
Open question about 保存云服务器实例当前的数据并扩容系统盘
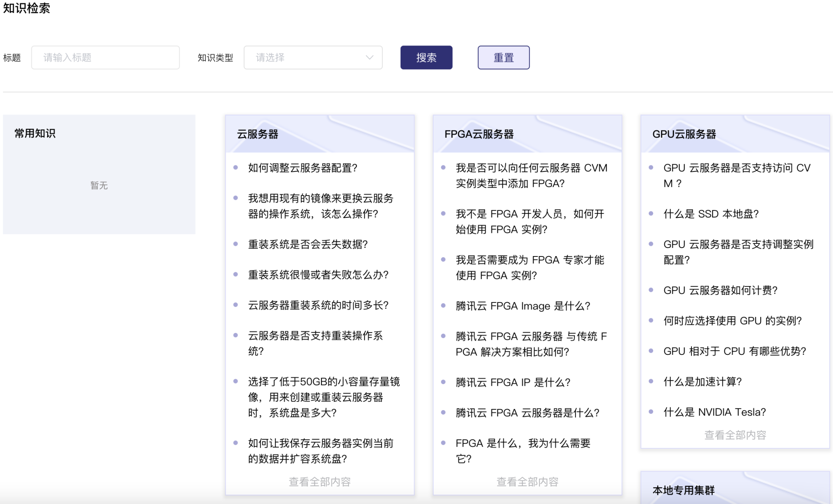(321, 451)
